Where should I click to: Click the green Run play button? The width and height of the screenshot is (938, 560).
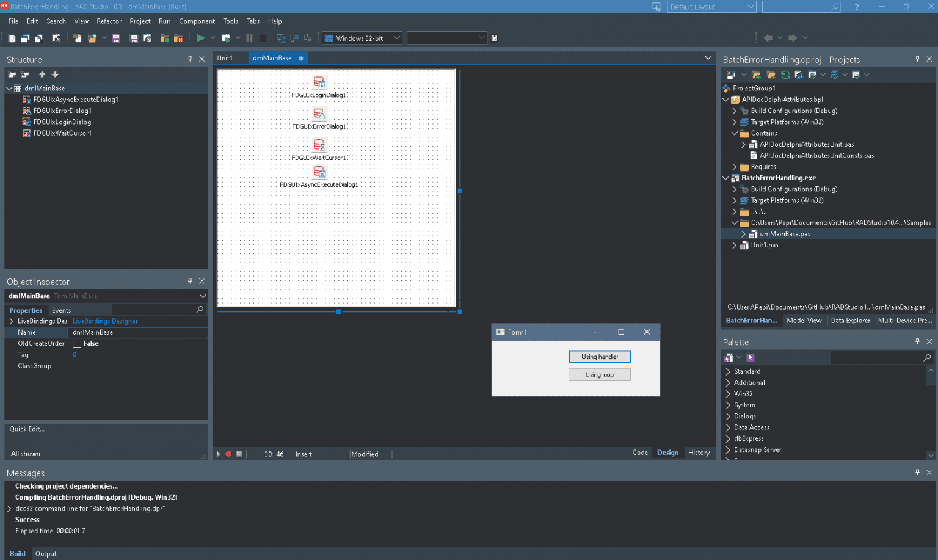tap(200, 38)
